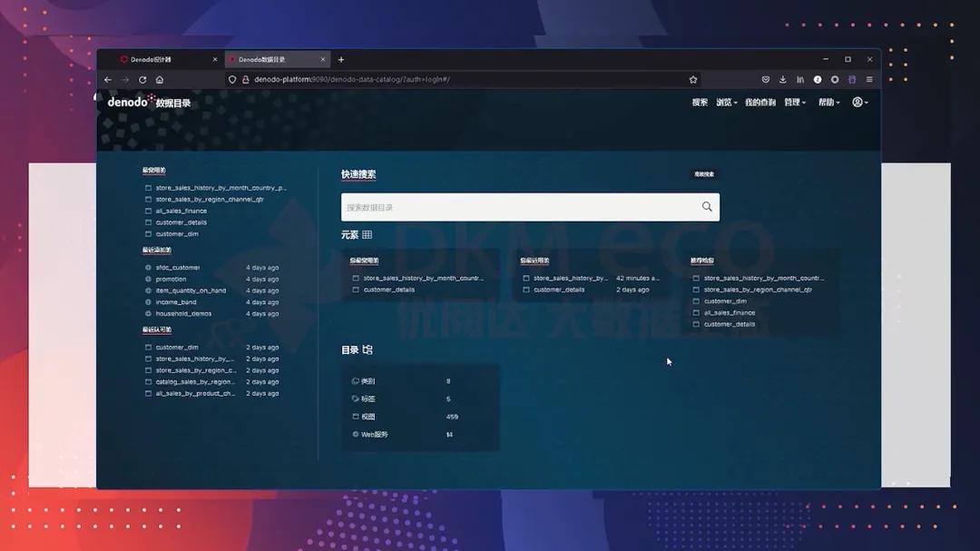
Task: Open all_sales_finance in the left sidebar
Action: pyautogui.click(x=181, y=211)
